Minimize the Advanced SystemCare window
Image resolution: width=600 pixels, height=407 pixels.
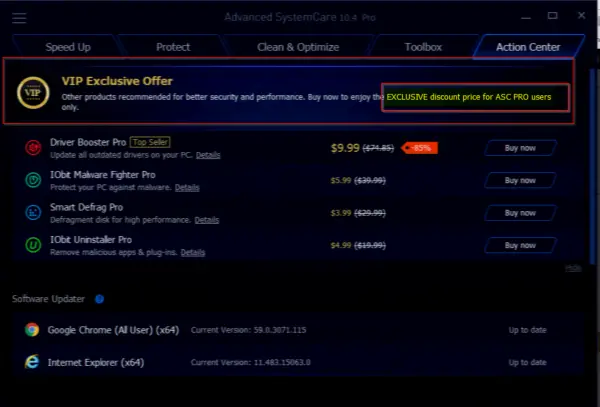(526, 16)
